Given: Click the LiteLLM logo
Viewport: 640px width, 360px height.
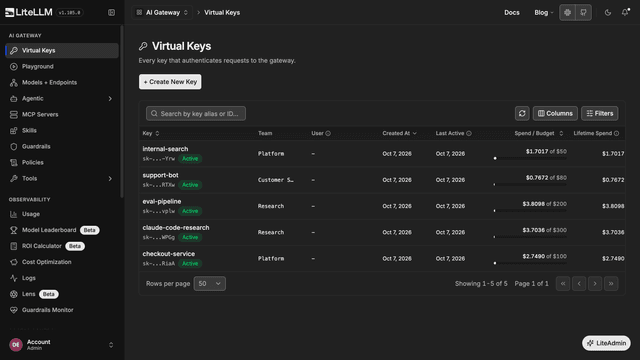Looking at the screenshot, I should coord(29,12).
